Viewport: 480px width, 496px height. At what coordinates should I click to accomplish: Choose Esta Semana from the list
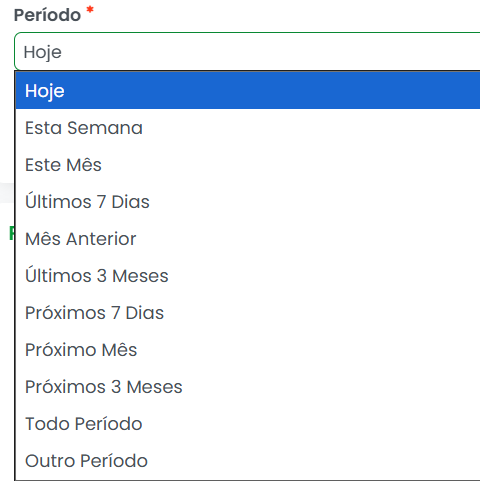click(x=248, y=128)
